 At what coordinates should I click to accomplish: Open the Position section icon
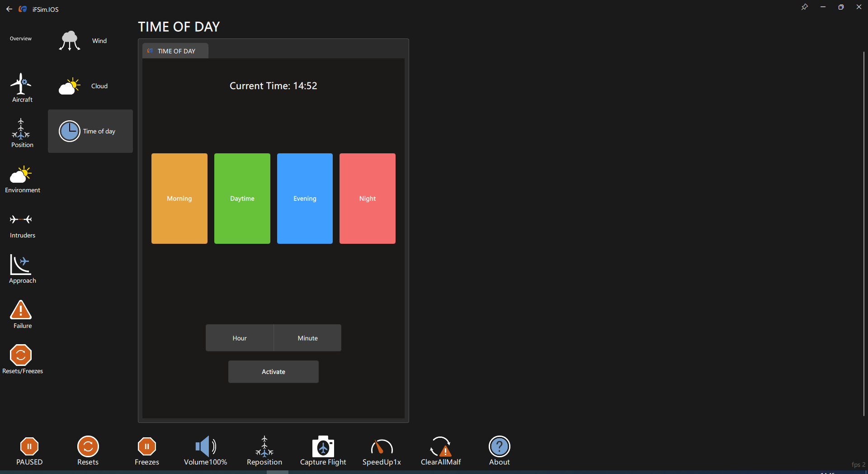pos(21,129)
